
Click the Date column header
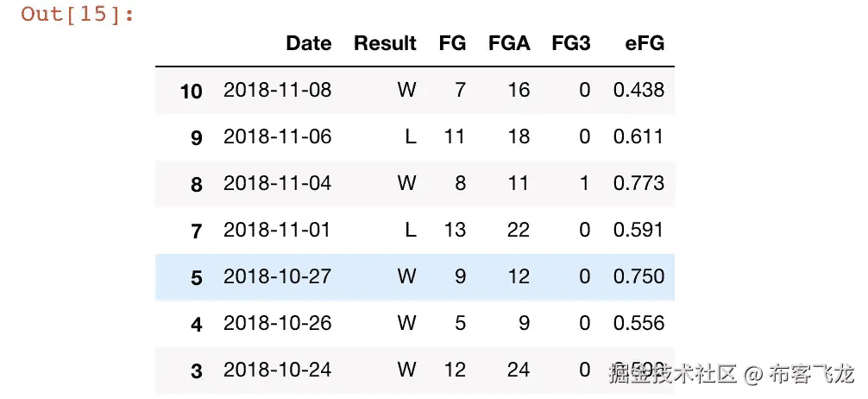click(308, 43)
